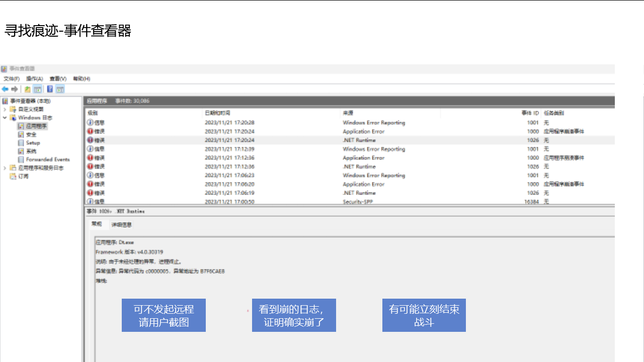Collapse the Windows 日志 tree node
This screenshot has height=362, width=644.
[5, 118]
